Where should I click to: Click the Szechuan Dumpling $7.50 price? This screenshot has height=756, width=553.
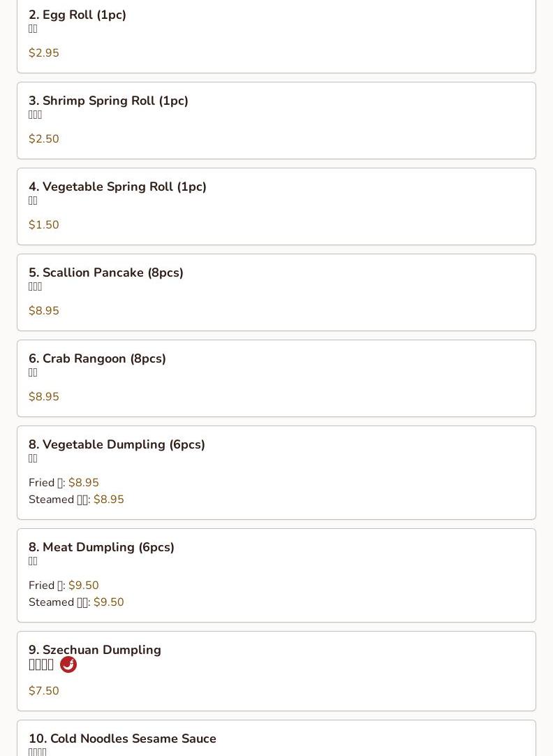(44, 690)
